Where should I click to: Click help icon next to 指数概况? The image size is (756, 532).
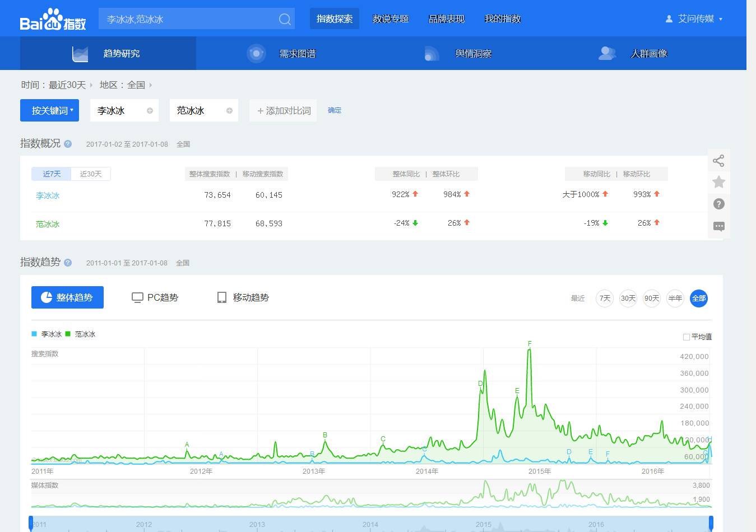tap(68, 144)
